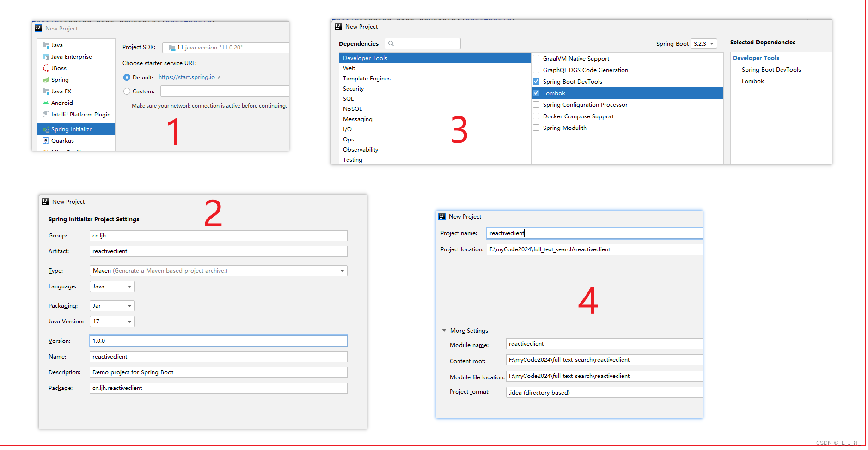Screen dimensions: 868x450
Task: Enable Spring Modulith checkbox
Action: tap(536, 128)
